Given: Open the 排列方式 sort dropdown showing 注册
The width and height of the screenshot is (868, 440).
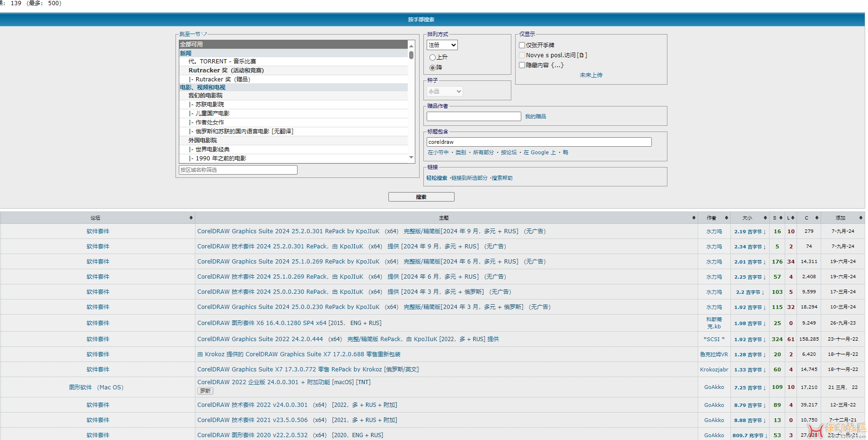Looking at the screenshot, I should tap(442, 45).
